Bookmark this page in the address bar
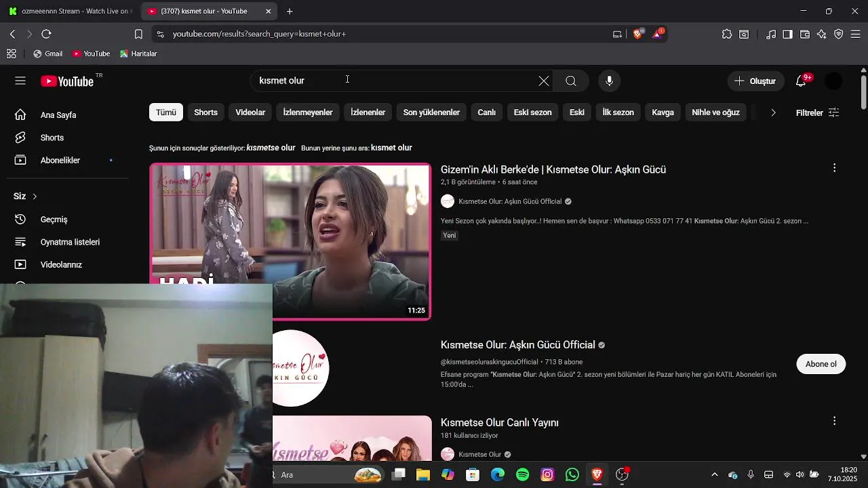The width and height of the screenshot is (868, 488). [x=138, y=34]
